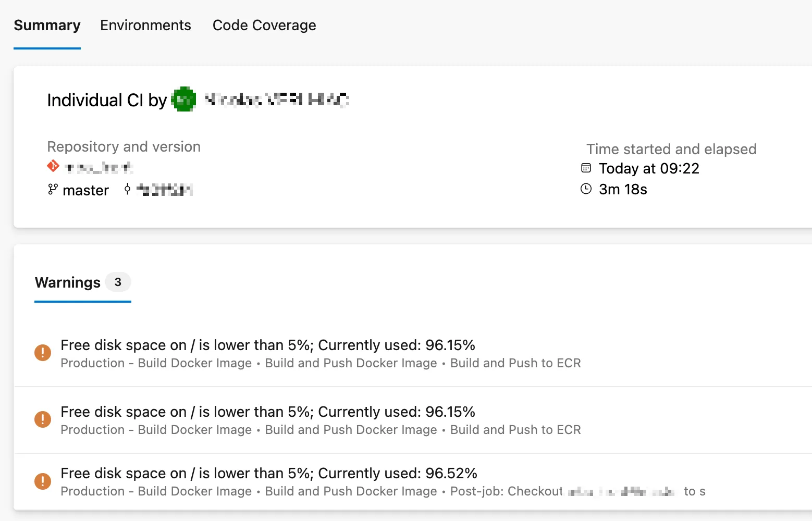
Task: Click the commit hash icon
Action: (x=127, y=189)
